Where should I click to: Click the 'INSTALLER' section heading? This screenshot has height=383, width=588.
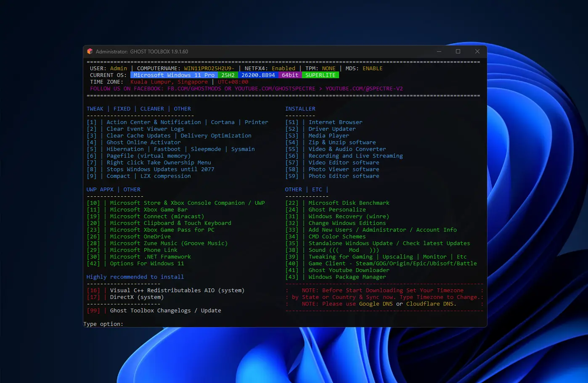300,109
